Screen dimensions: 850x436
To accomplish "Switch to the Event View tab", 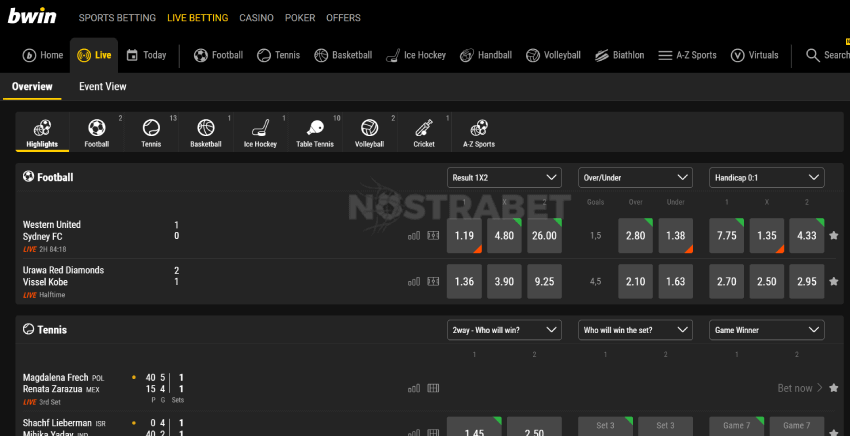I will tap(102, 86).
